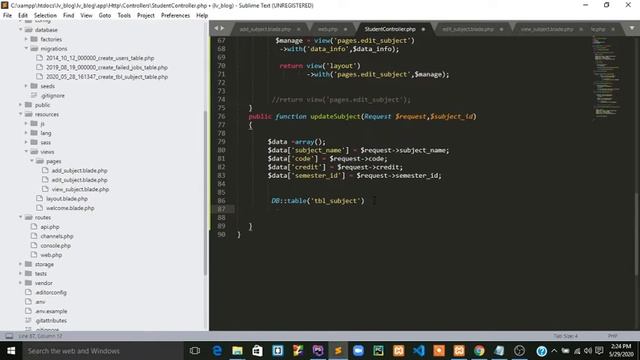Click line number 87 in the gutter
The width and height of the screenshot is (640, 360).
[x=221, y=209]
